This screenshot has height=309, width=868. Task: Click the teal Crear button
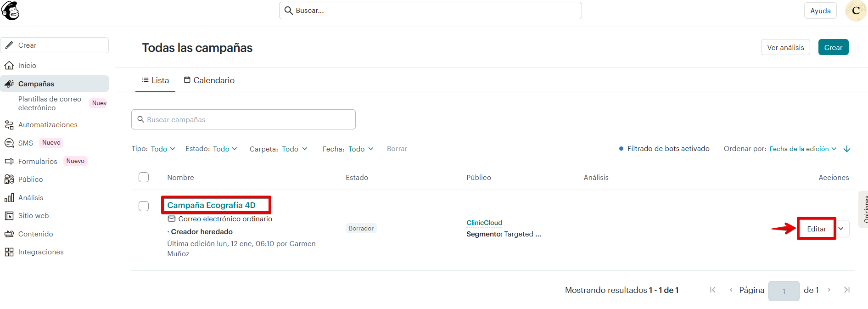click(x=833, y=48)
